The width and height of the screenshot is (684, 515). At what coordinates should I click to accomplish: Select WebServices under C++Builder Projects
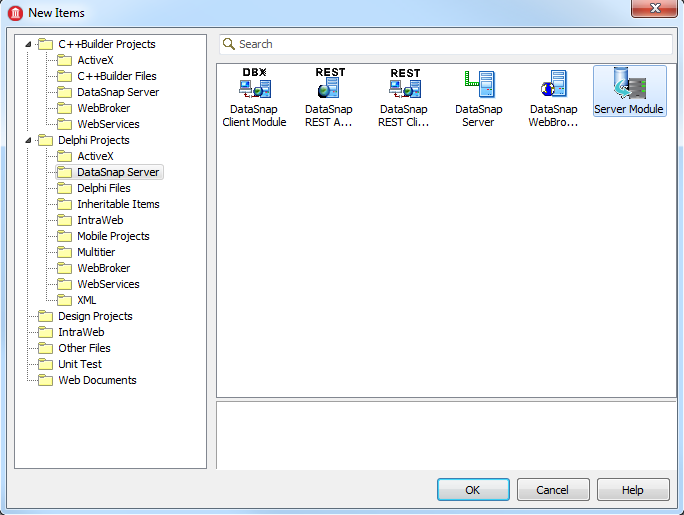(x=108, y=124)
